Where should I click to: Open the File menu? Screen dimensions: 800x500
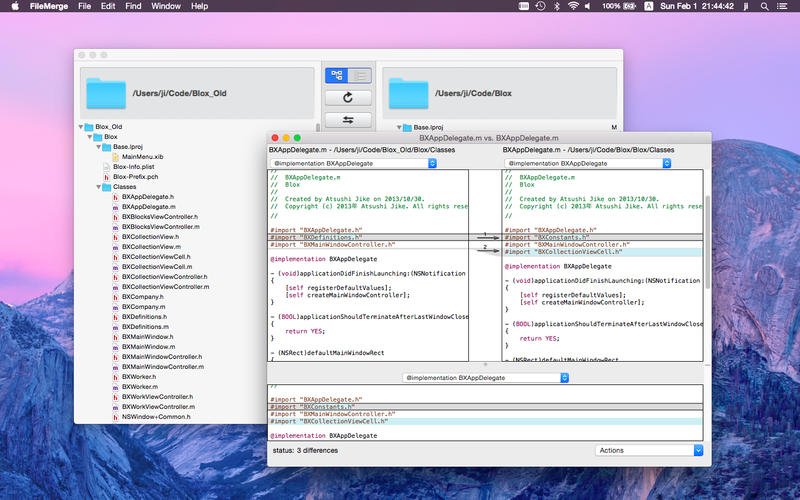pyautogui.click(x=85, y=6)
